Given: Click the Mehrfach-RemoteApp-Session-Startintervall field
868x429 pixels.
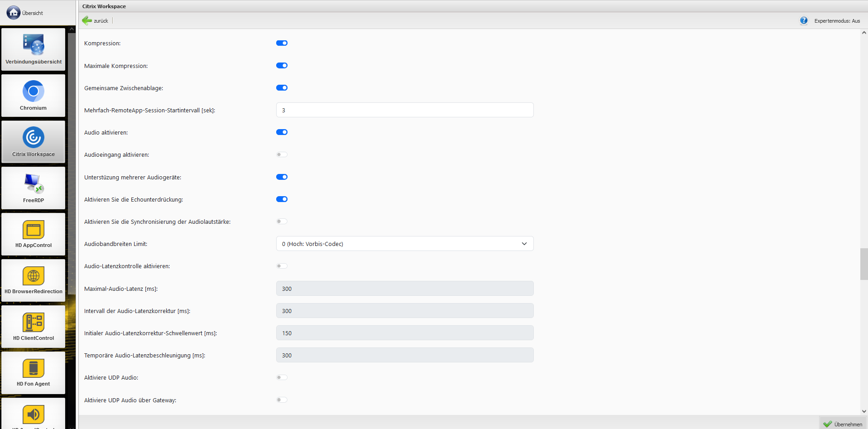Looking at the screenshot, I should (x=405, y=110).
